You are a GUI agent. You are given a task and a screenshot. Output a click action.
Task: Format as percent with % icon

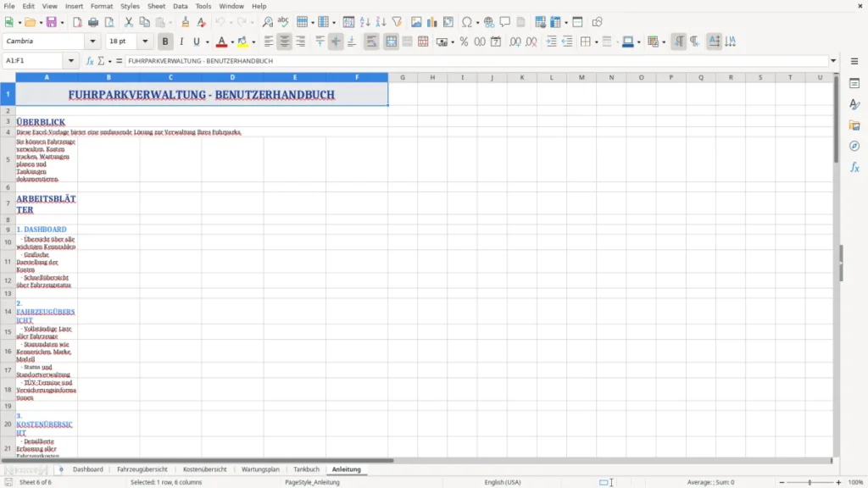click(x=464, y=42)
